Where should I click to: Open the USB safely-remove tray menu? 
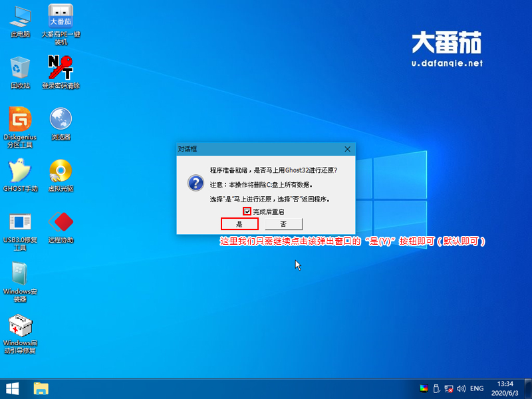tap(436, 388)
